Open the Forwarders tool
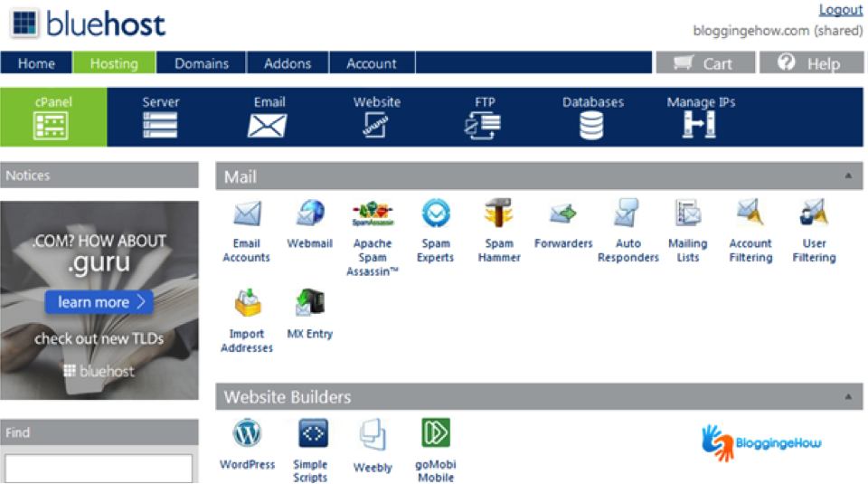Viewport: 868px width, 484px height. (x=563, y=215)
